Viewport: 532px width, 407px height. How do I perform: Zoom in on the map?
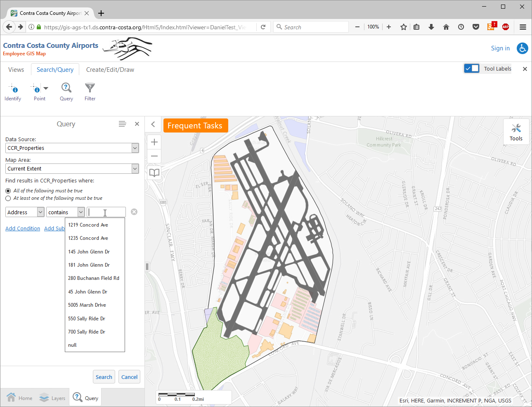[154, 142]
